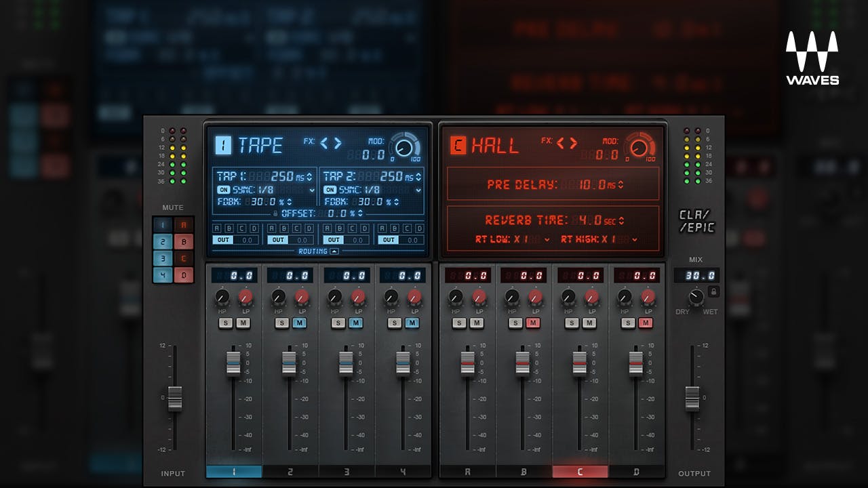Click the HP knob on reverb channel A
868x488 pixels.
pyautogui.click(x=456, y=296)
